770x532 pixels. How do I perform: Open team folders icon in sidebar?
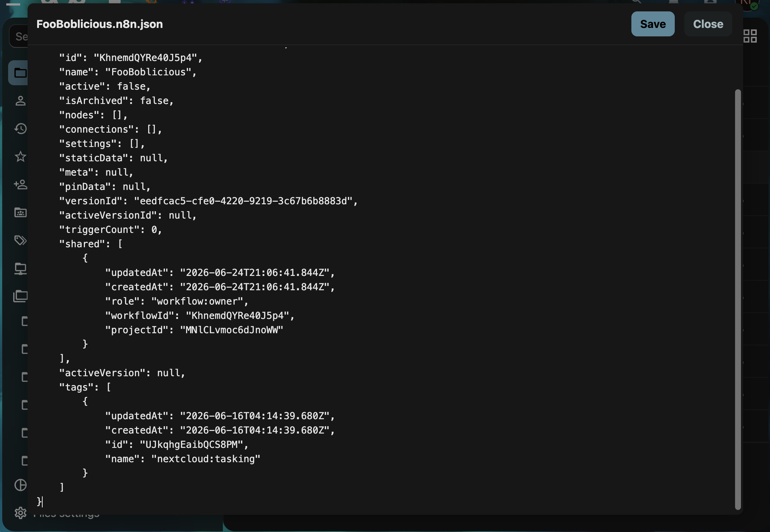[20, 212]
